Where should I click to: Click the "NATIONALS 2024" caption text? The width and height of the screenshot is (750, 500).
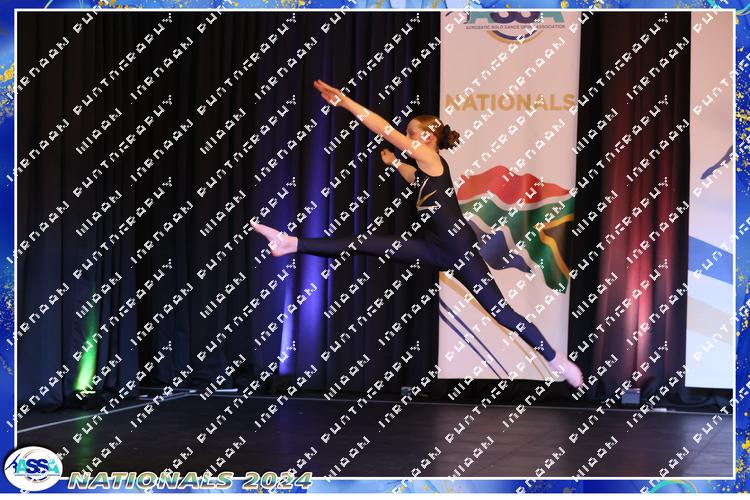[x=190, y=480]
